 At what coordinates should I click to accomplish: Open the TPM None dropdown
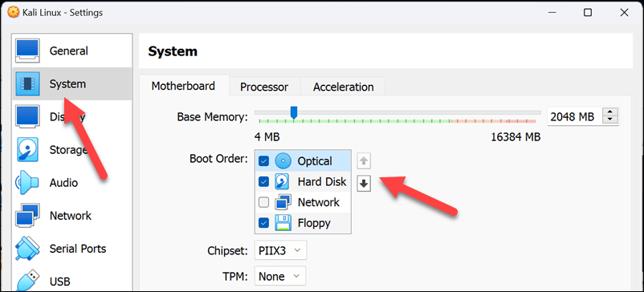pos(280,277)
